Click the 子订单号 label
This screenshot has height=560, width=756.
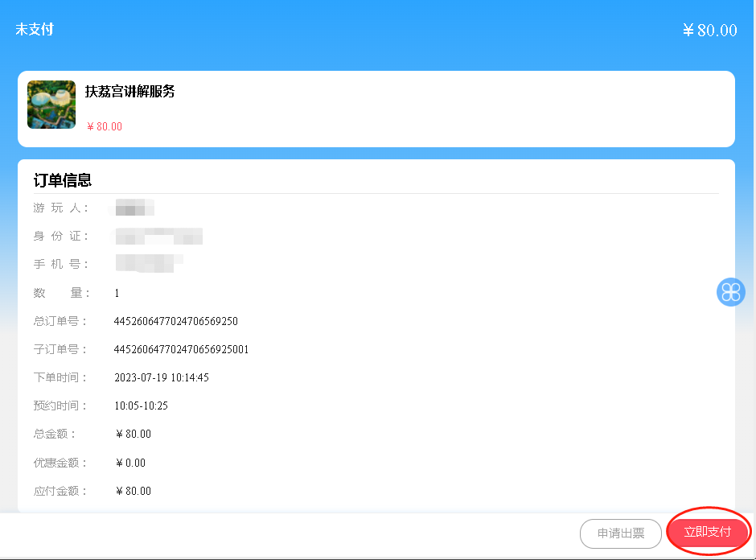pos(60,349)
